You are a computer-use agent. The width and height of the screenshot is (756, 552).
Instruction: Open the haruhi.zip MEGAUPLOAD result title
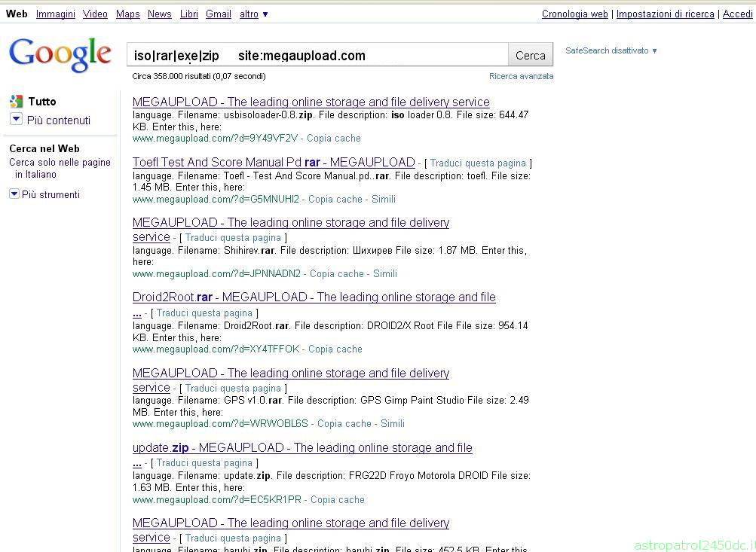point(291,523)
